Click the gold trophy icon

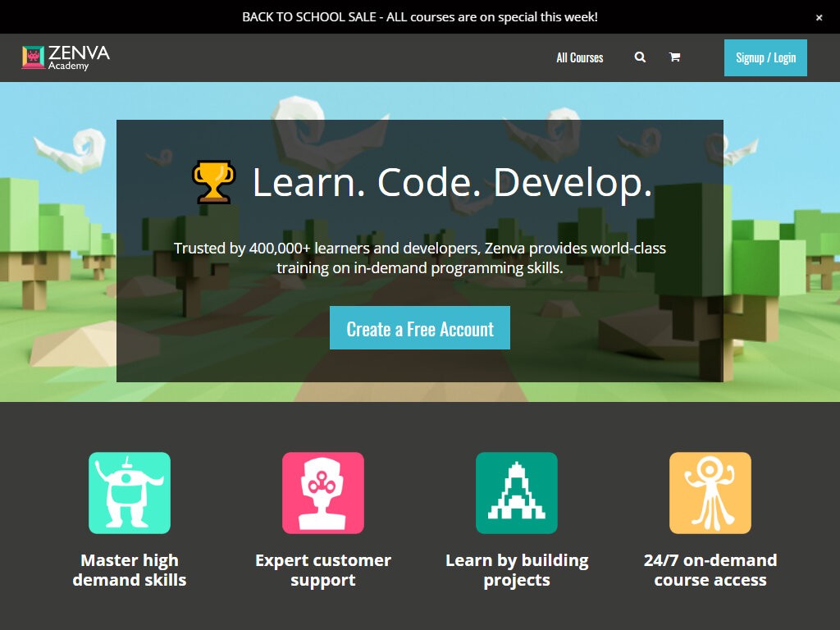213,181
